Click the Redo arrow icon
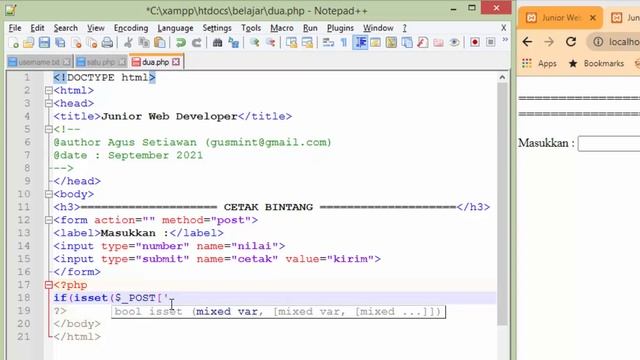 196,42
